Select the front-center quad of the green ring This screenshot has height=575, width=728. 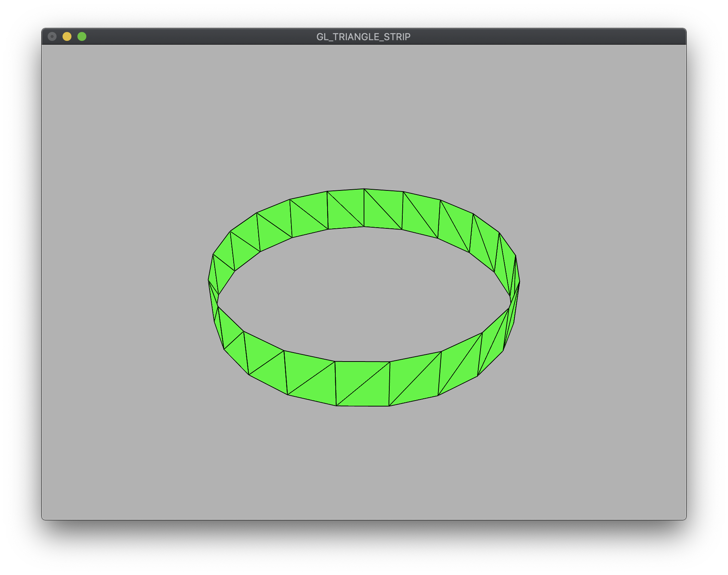(x=363, y=384)
